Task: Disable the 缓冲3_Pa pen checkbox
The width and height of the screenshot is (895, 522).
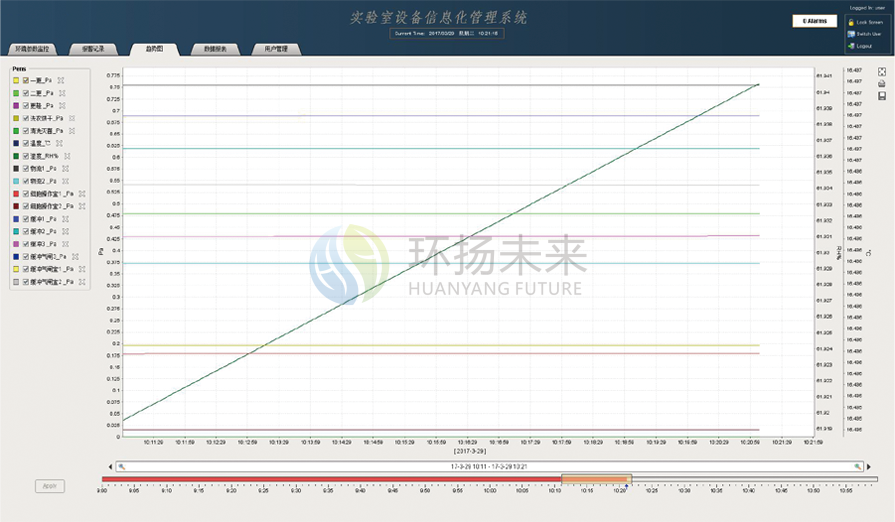Action: tap(26, 244)
